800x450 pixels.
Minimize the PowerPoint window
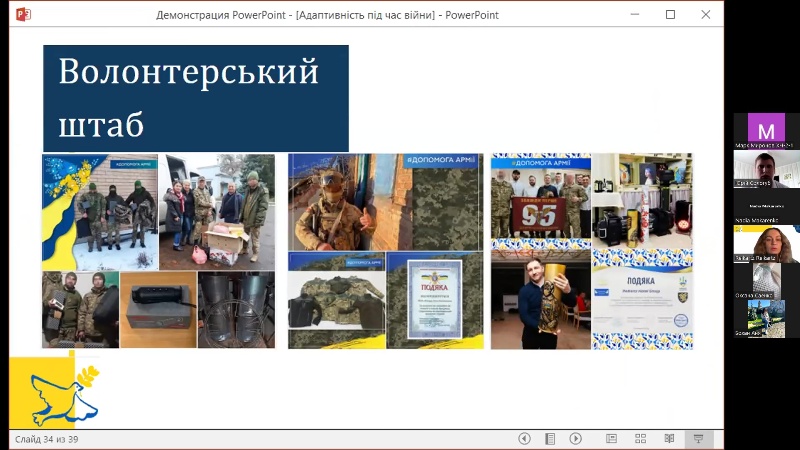point(635,14)
